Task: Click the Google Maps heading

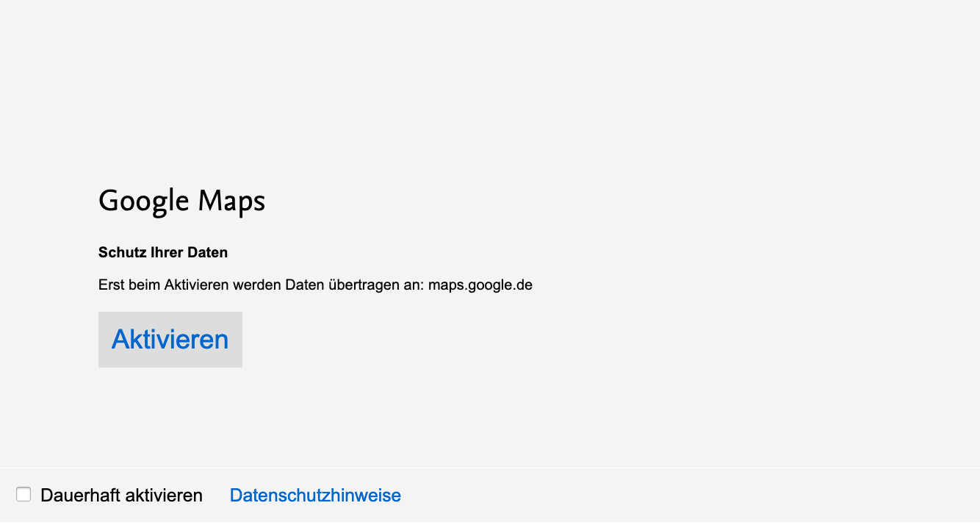Action: 181,201
